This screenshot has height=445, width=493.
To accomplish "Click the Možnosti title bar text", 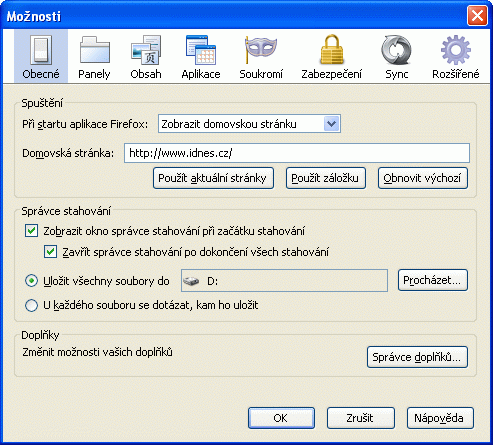I will [34, 16].
